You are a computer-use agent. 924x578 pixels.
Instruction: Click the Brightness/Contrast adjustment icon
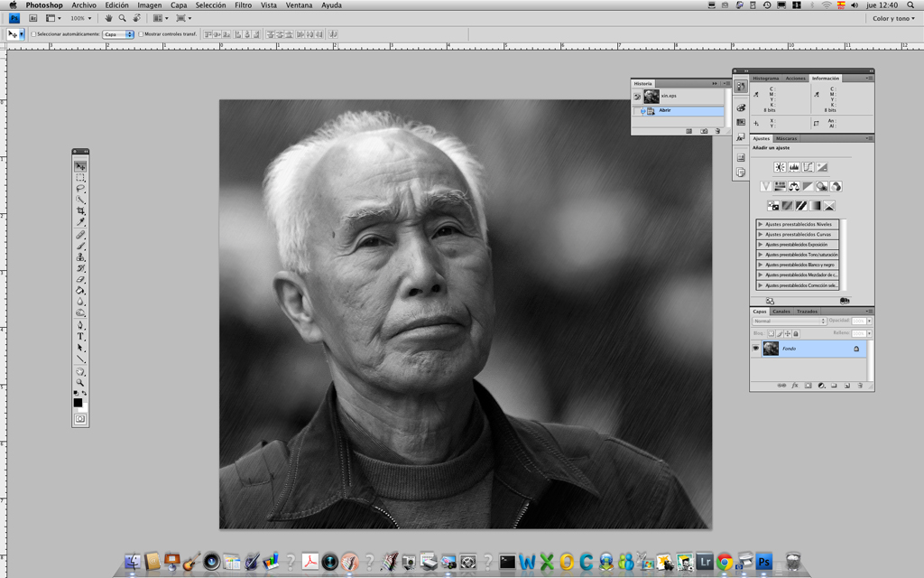click(x=780, y=167)
